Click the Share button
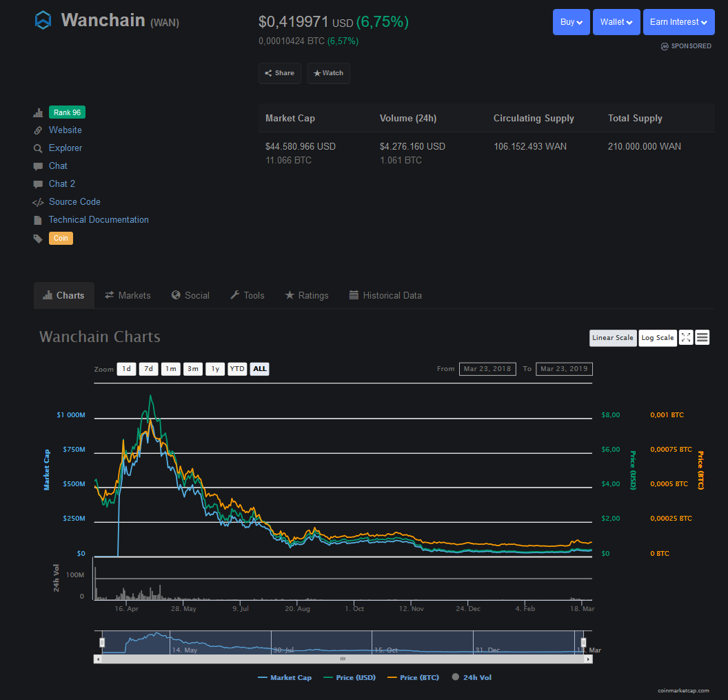 coord(279,73)
